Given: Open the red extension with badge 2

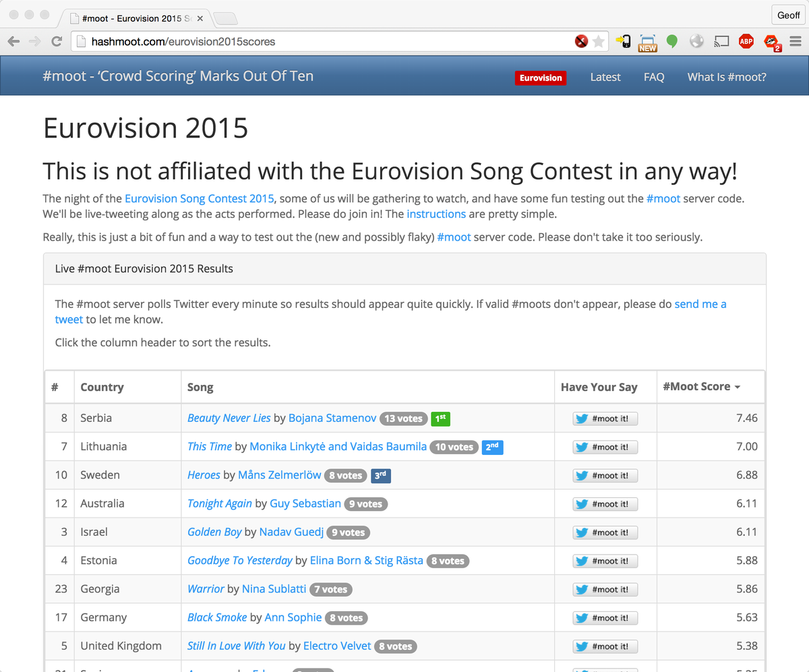Looking at the screenshot, I should click(772, 43).
